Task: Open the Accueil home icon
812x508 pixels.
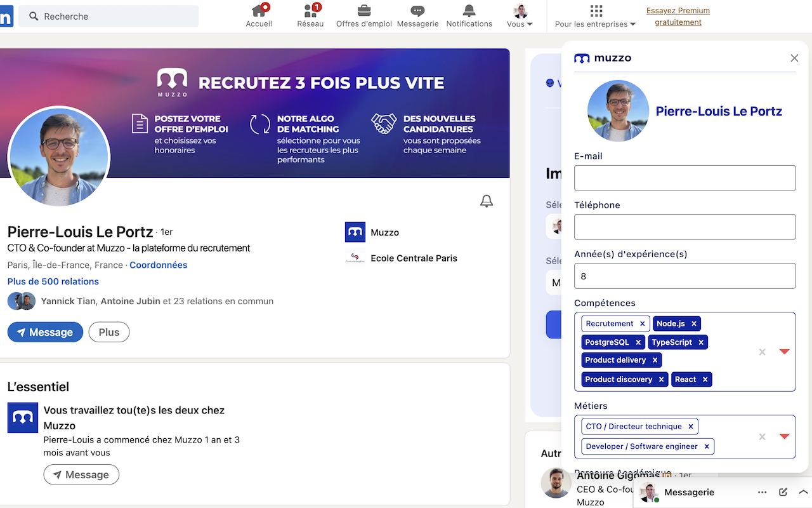Action: (259, 16)
